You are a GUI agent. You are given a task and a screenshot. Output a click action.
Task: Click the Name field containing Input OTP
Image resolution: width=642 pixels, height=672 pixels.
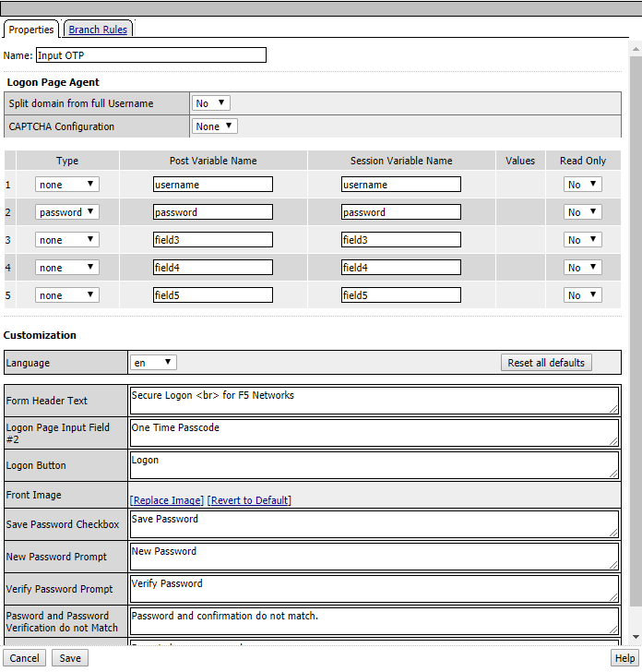pyautogui.click(x=150, y=55)
